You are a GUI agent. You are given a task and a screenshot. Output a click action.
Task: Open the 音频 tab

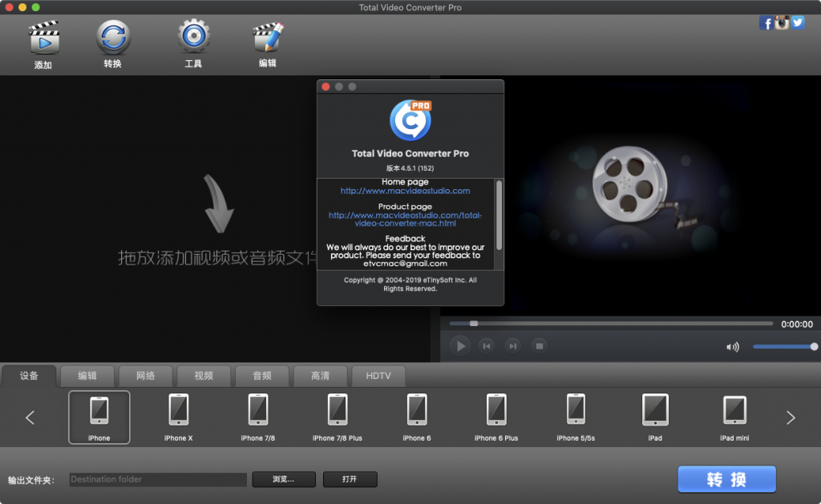(x=262, y=376)
